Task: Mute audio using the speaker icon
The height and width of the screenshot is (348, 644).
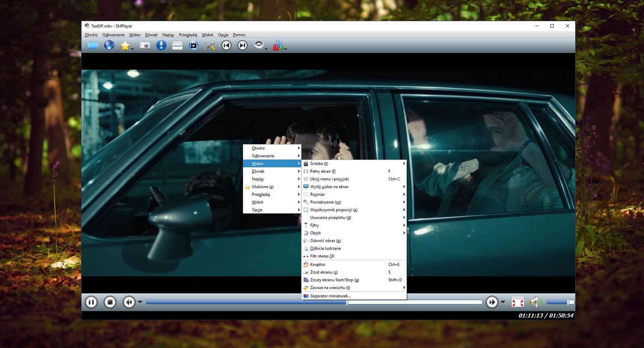Action: point(535,302)
